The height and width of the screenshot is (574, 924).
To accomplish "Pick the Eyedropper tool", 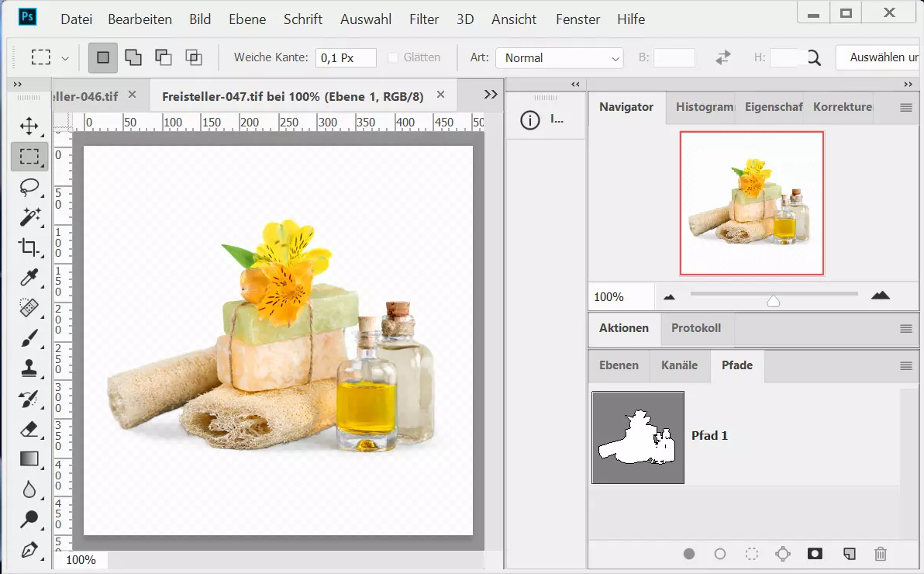I will point(29,278).
